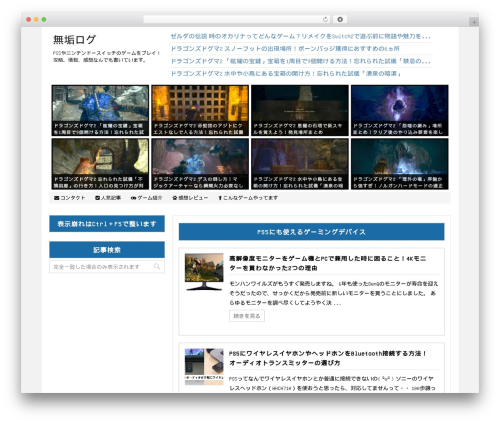Open the スノーフットの出現場所 article link
Viewport: 500px width, 423px height.
pos(285,49)
